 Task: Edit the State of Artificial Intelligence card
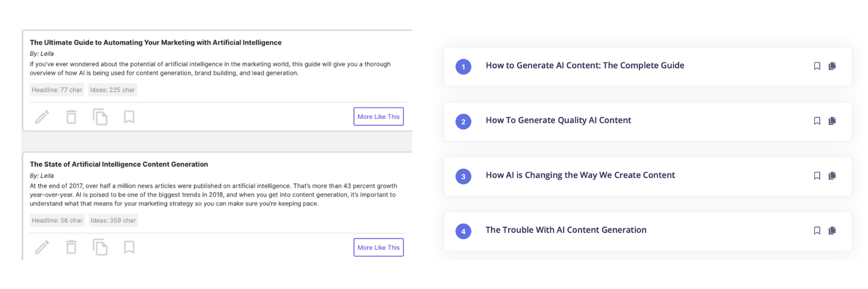click(42, 247)
